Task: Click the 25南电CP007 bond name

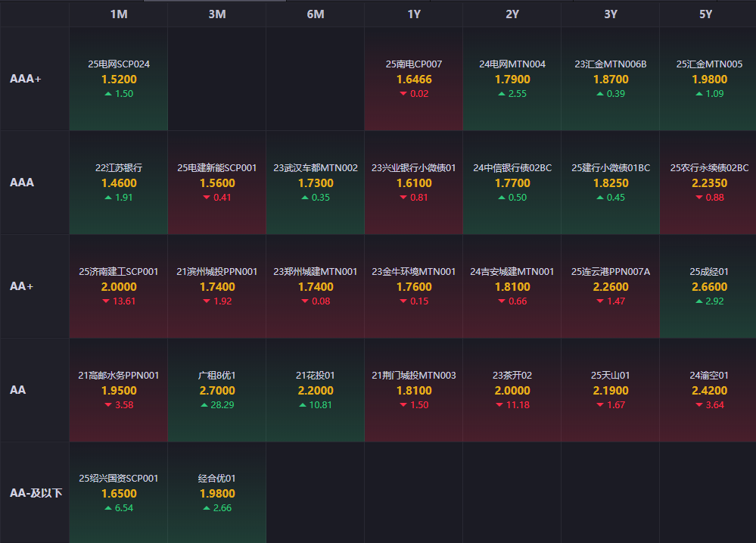Action: pyautogui.click(x=413, y=64)
